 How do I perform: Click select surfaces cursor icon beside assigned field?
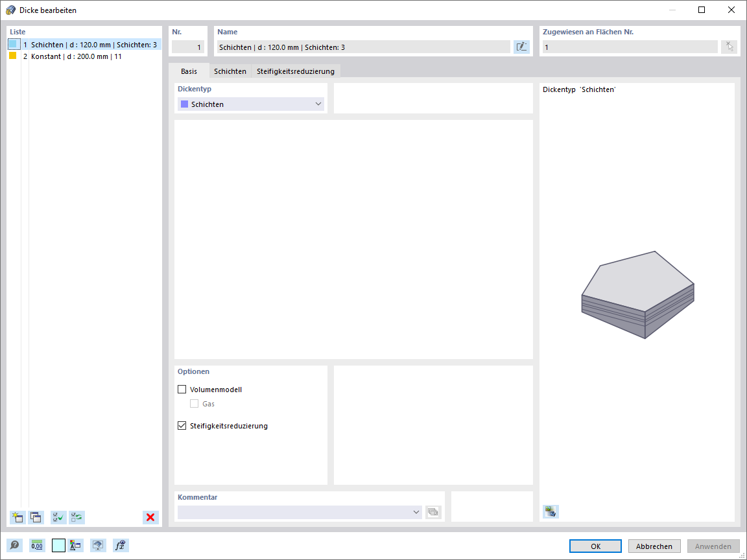click(x=729, y=47)
